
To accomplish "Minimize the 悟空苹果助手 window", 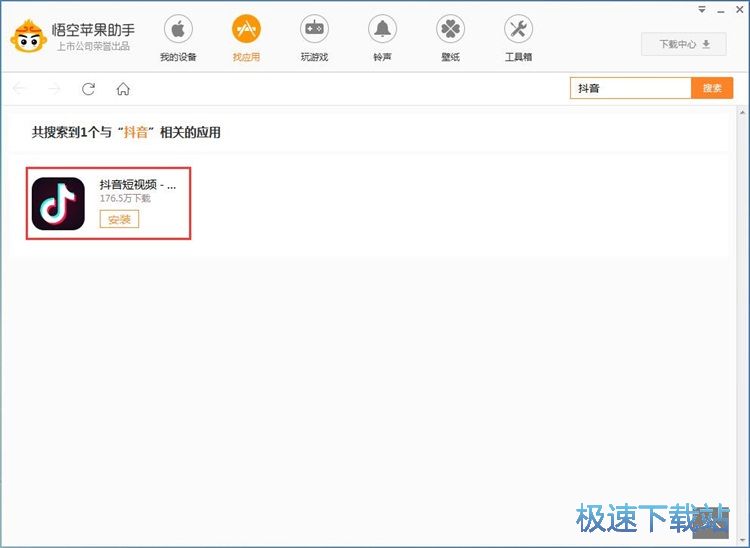I will pyautogui.click(x=718, y=10).
